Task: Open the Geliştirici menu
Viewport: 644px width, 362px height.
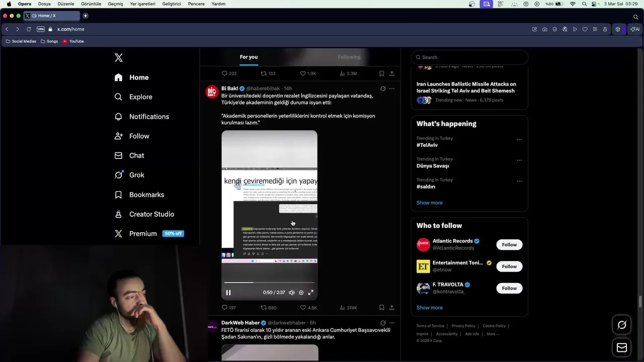Action: coord(172,4)
